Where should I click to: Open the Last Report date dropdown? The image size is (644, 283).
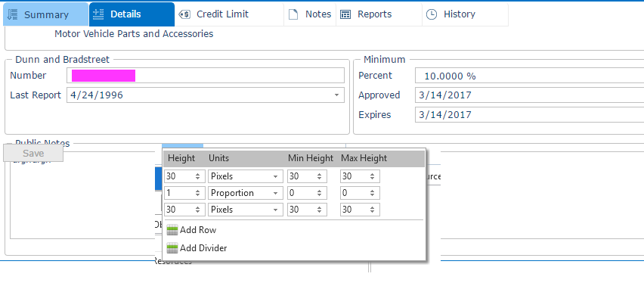(337, 95)
